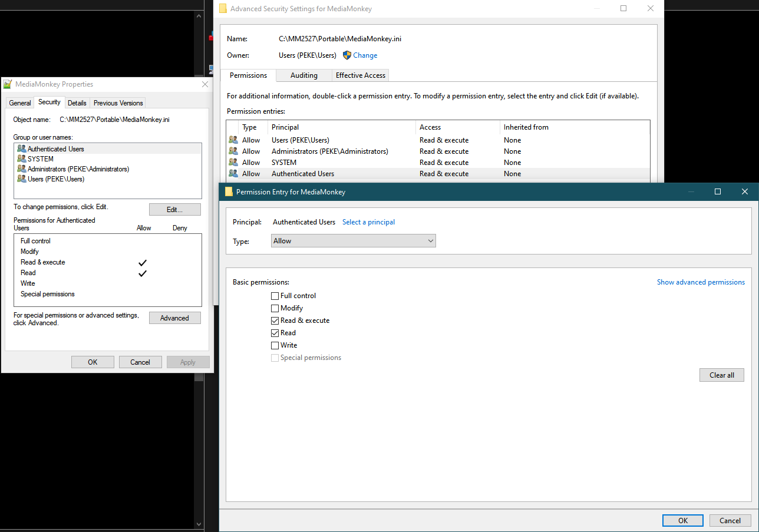Select SYSTEM user icon in group list

[x=22, y=159]
